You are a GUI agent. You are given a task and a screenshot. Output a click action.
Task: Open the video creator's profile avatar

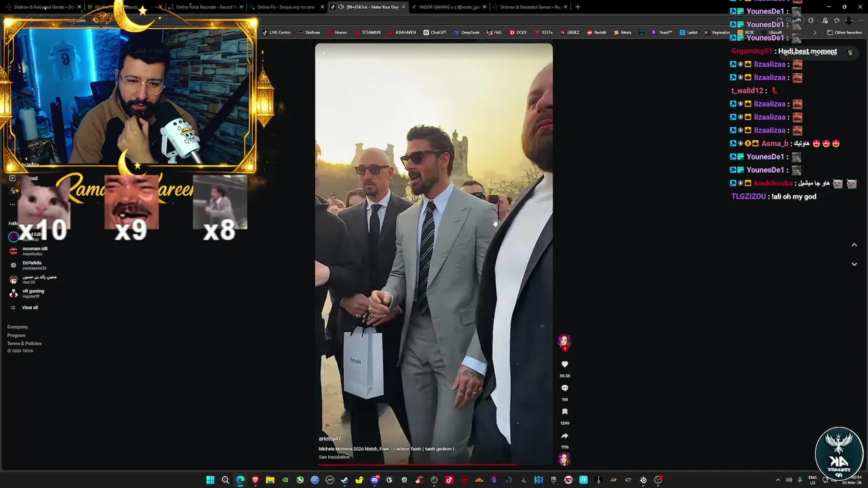(564, 341)
